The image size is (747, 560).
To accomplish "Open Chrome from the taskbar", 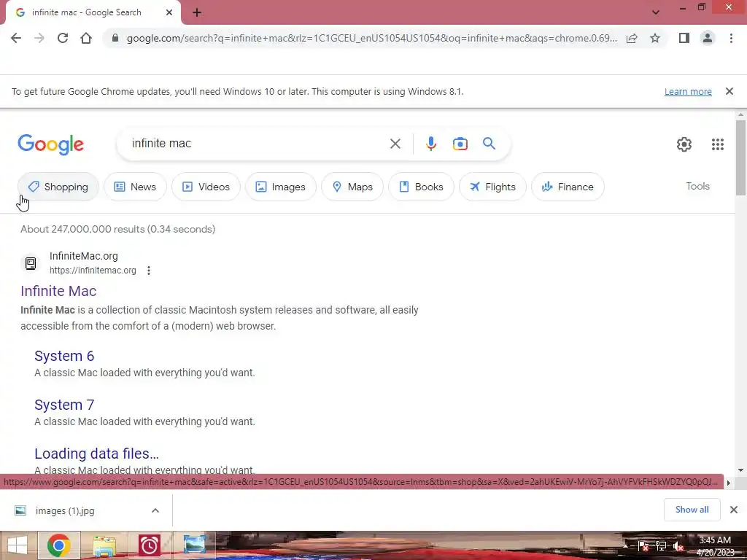I will click(58, 545).
